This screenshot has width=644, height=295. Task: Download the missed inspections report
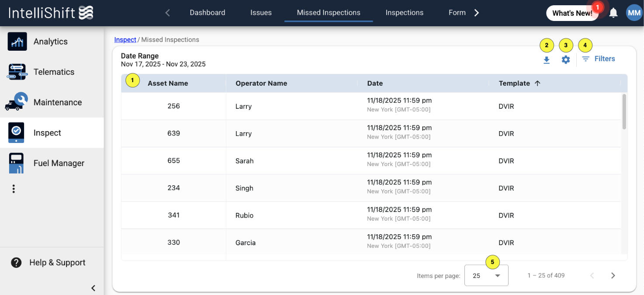point(547,60)
